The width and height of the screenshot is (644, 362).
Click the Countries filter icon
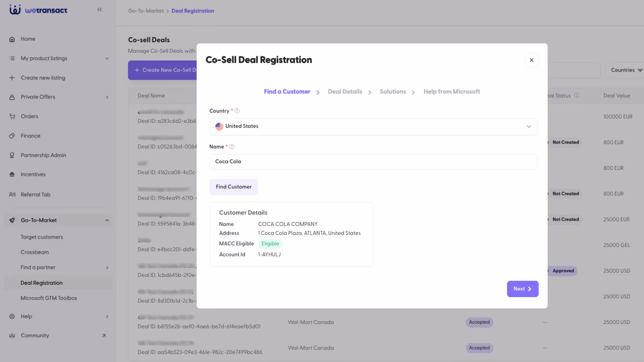pos(640,70)
